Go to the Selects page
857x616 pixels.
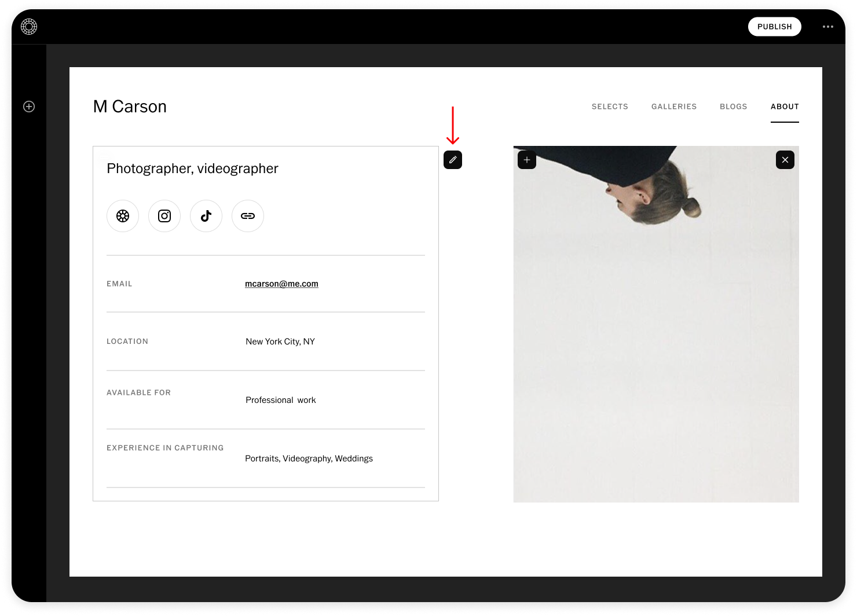(x=610, y=107)
